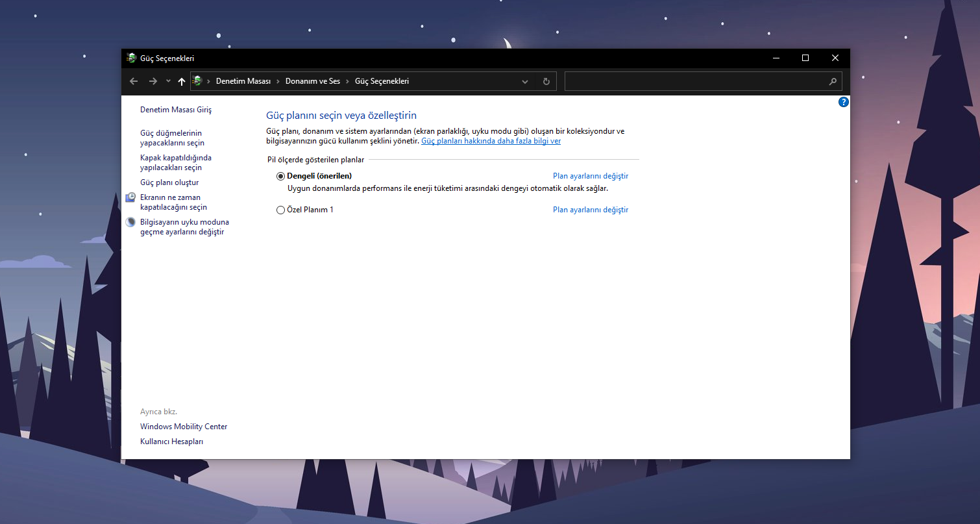980x524 pixels.
Task: Open Windows Mobility Center
Action: coord(184,427)
